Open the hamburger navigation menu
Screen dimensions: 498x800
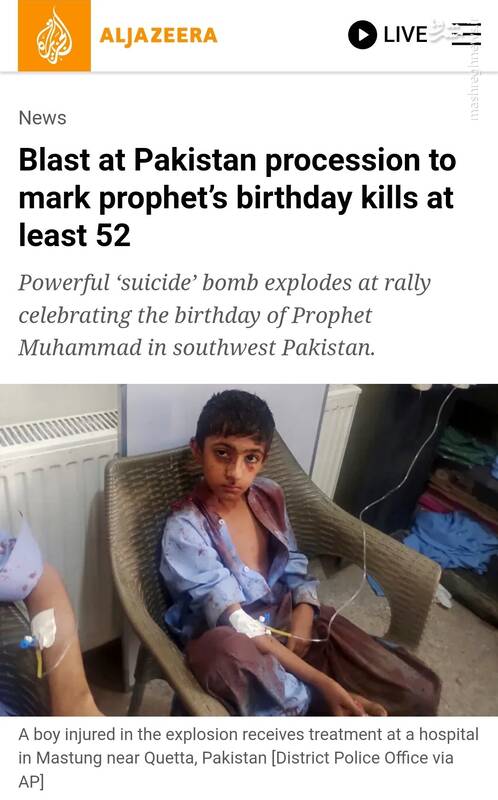pos(466,35)
